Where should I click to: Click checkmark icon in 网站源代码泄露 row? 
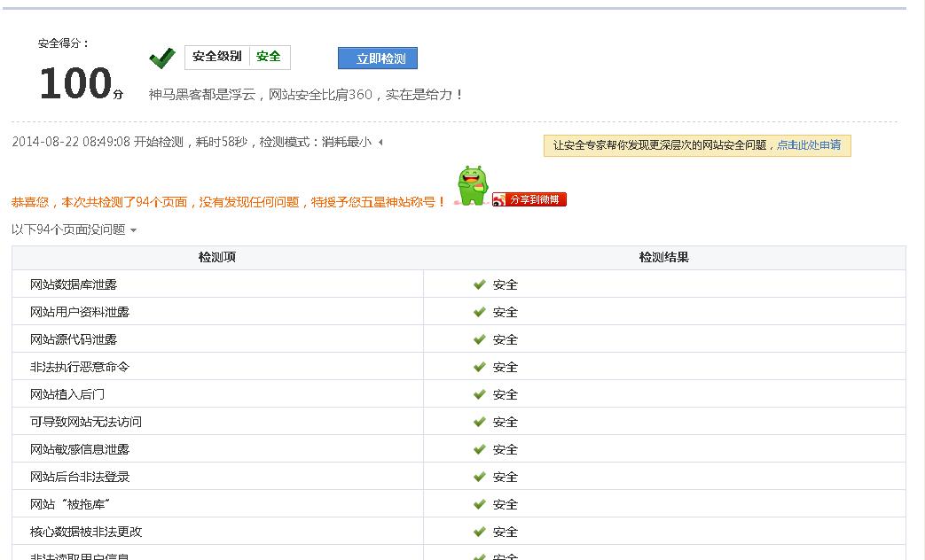tap(480, 339)
